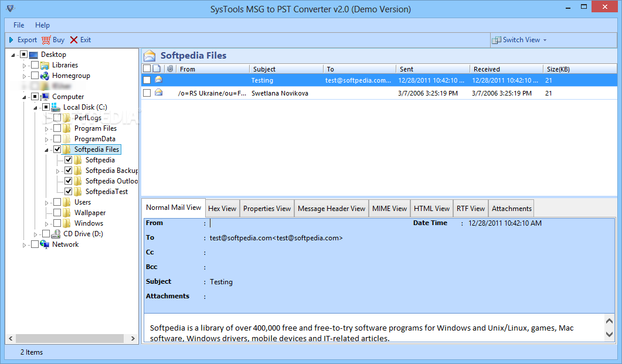Check the Swetlana Novikova message checkbox
Image resolution: width=622 pixels, height=364 pixels.
pos(147,93)
